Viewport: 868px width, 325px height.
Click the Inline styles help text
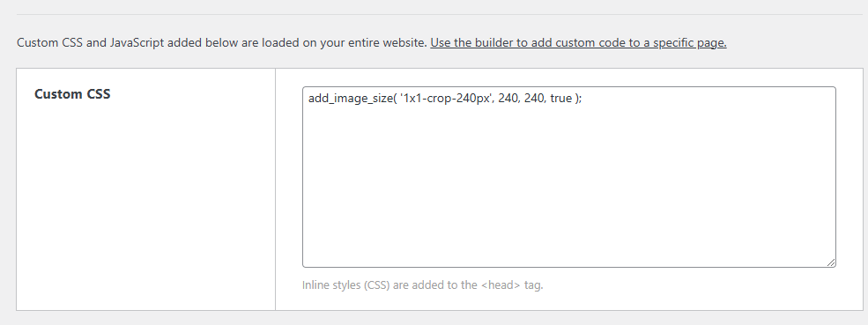coord(423,285)
